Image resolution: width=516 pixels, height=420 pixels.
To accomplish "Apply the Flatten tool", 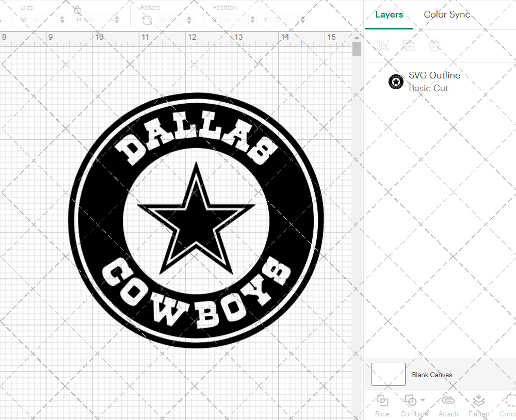I will [x=478, y=401].
